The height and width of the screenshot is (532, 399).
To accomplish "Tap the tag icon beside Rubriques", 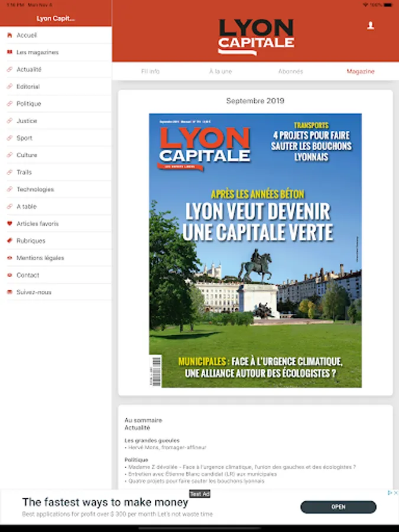I will [x=9, y=241].
